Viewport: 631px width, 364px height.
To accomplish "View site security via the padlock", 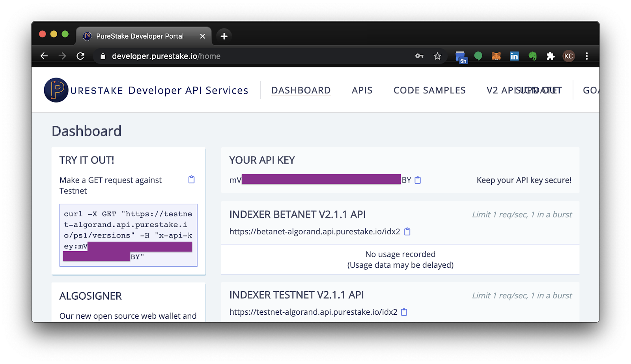I will point(103,56).
